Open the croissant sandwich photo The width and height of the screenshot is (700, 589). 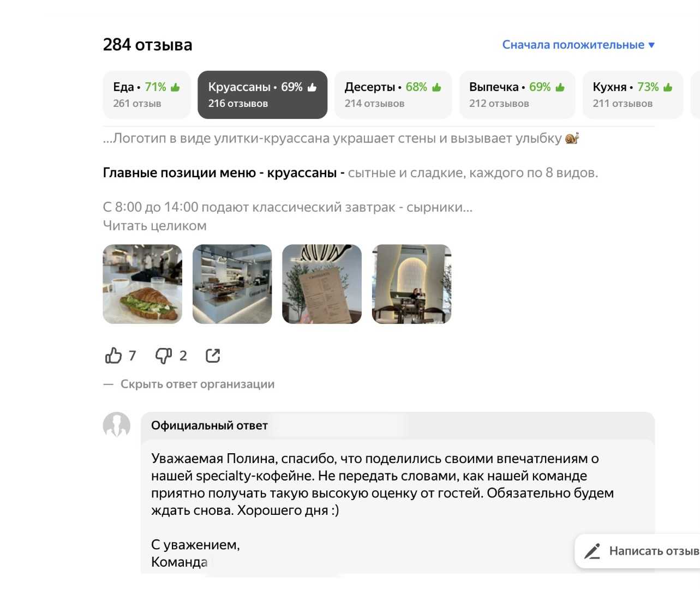coord(142,284)
